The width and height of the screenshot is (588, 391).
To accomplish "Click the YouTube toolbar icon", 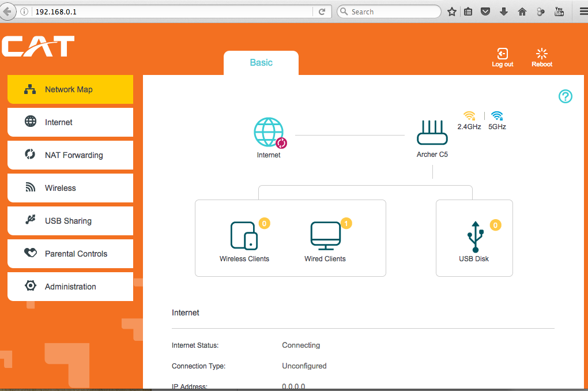I will pyautogui.click(x=559, y=12).
